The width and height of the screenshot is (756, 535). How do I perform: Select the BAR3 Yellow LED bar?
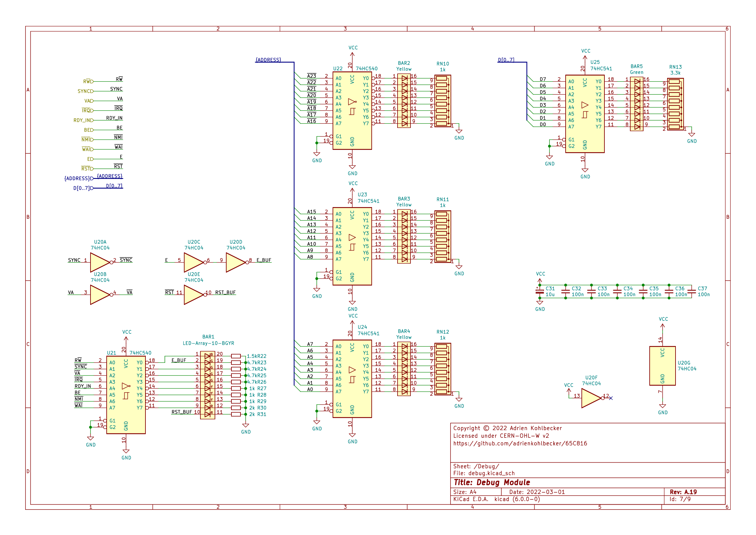(404, 236)
